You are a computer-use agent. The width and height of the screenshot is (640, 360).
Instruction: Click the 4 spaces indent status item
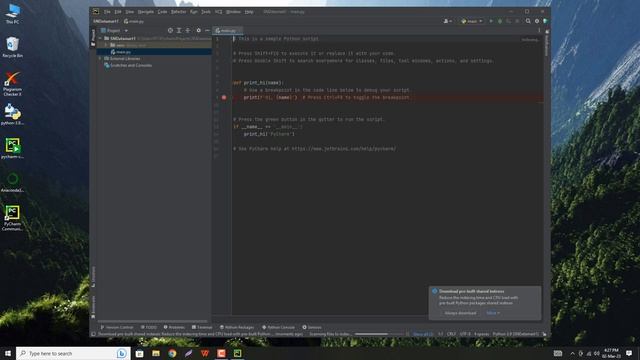tap(481, 334)
